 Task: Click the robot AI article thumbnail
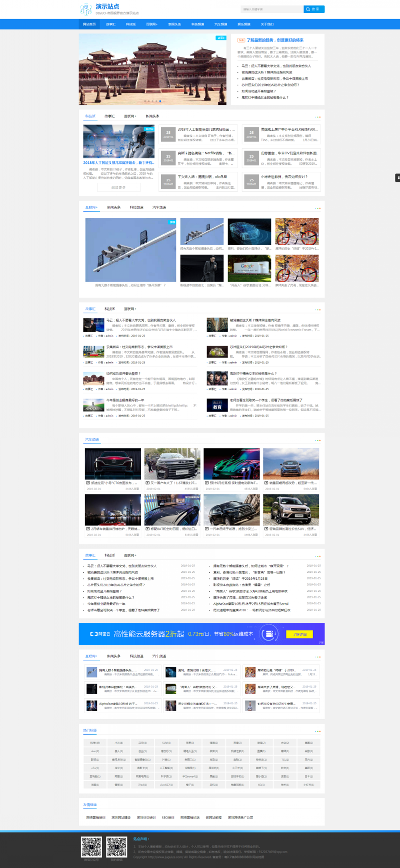[x=118, y=142]
